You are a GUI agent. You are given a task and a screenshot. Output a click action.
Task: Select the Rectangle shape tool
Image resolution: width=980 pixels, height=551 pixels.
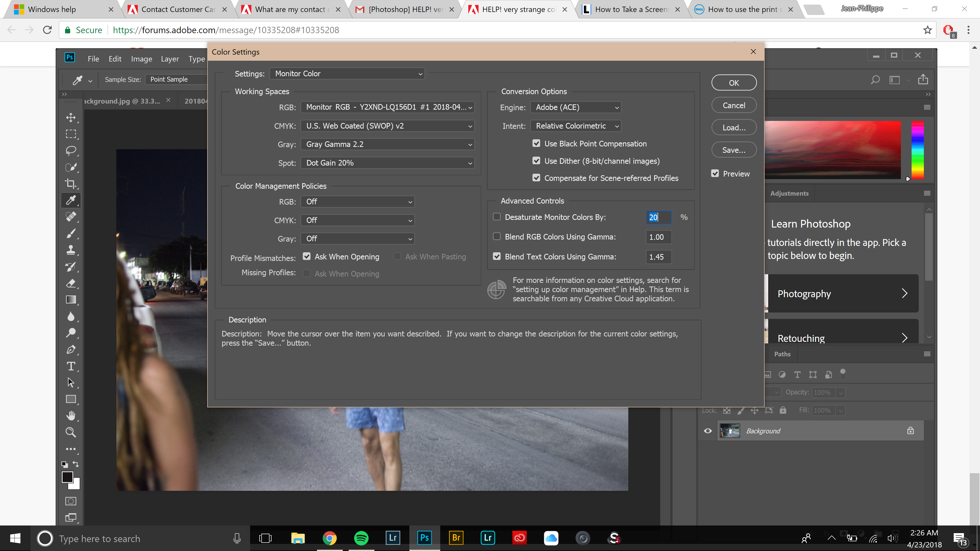click(x=71, y=399)
